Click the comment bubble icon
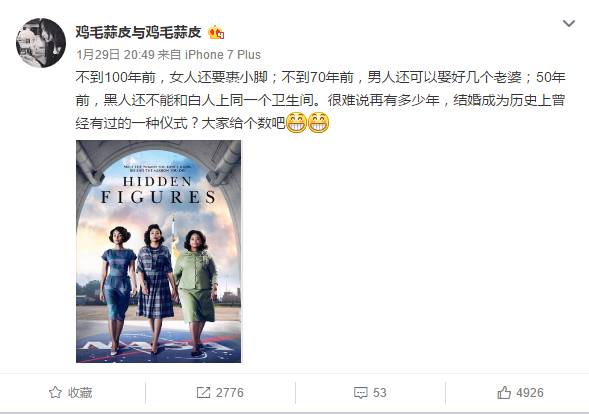 point(360,393)
